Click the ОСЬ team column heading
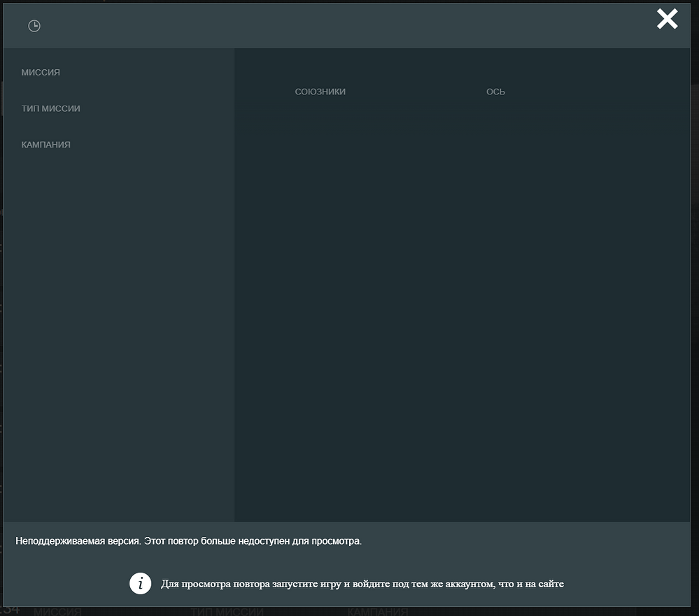Viewport: 699px width, 616px height. click(x=495, y=92)
